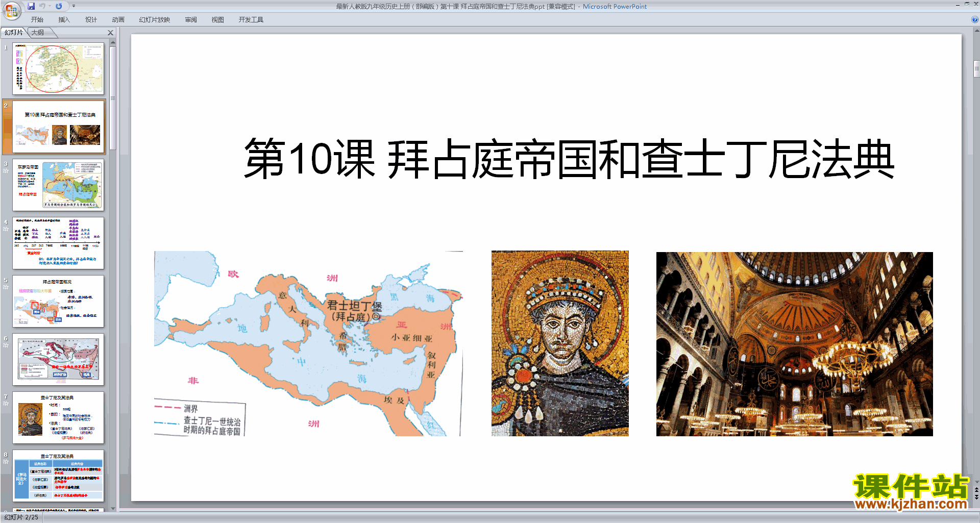Switch to the 幻灯片 pane tab
980x523 pixels.
pyautogui.click(x=13, y=33)
